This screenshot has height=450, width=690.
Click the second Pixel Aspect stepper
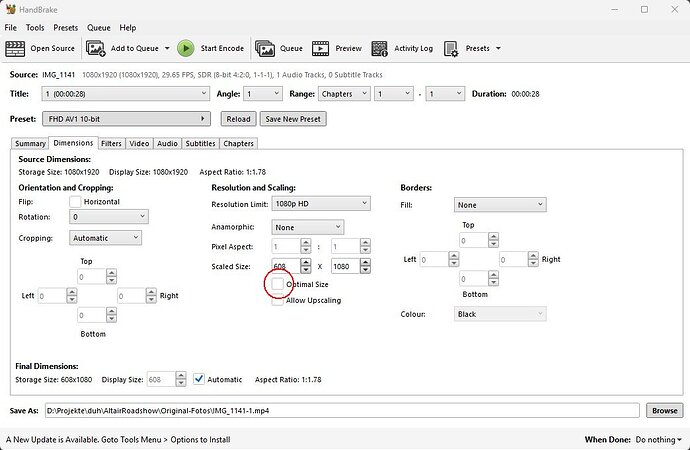(365, 246)
